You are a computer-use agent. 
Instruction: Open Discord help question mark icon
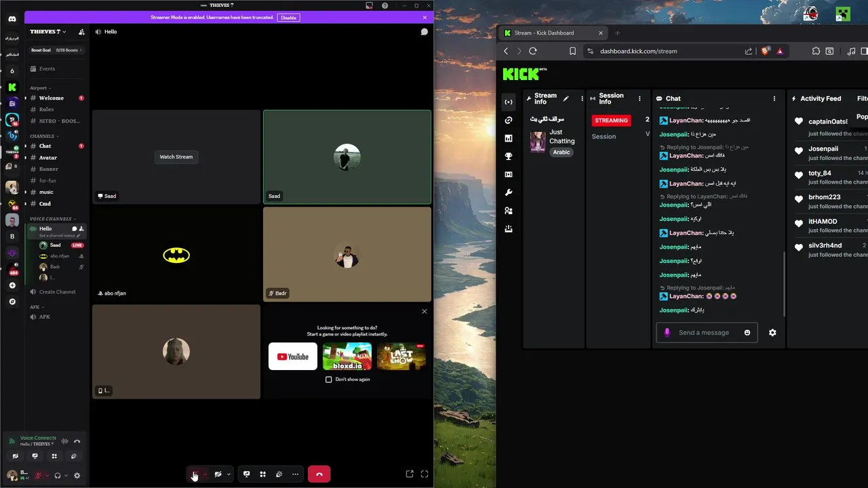[385, 5]
